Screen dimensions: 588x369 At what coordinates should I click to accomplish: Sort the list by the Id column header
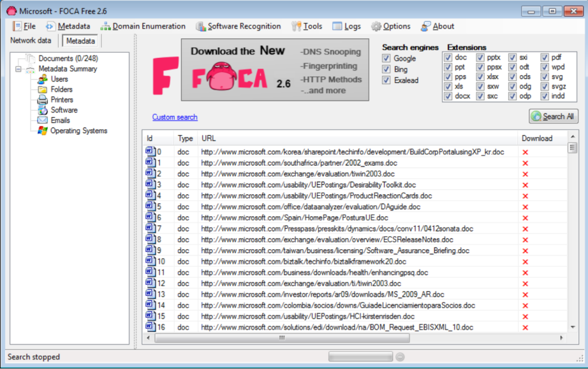[x=158, y=138]
